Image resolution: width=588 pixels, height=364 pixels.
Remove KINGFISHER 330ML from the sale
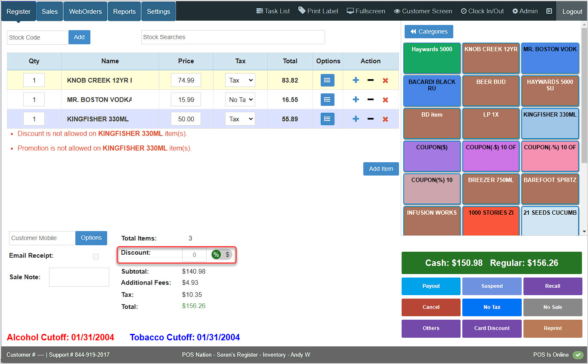coord(385,119)
